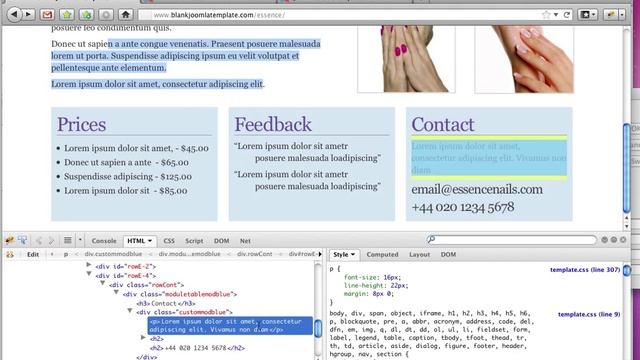Click the email@essencenails.com text on page
640x360 pixels.
tap(477, 189)
